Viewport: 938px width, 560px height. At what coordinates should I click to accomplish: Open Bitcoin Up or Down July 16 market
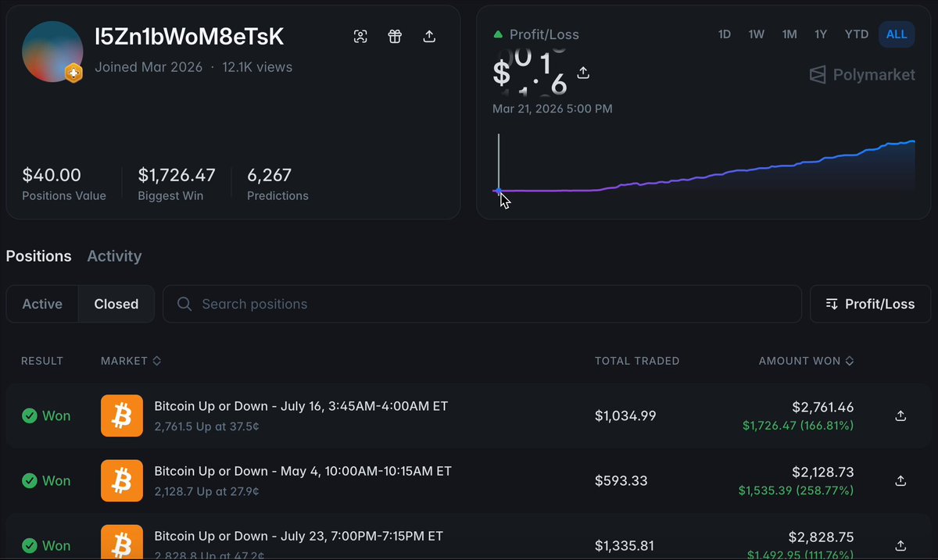click(301, 406)
